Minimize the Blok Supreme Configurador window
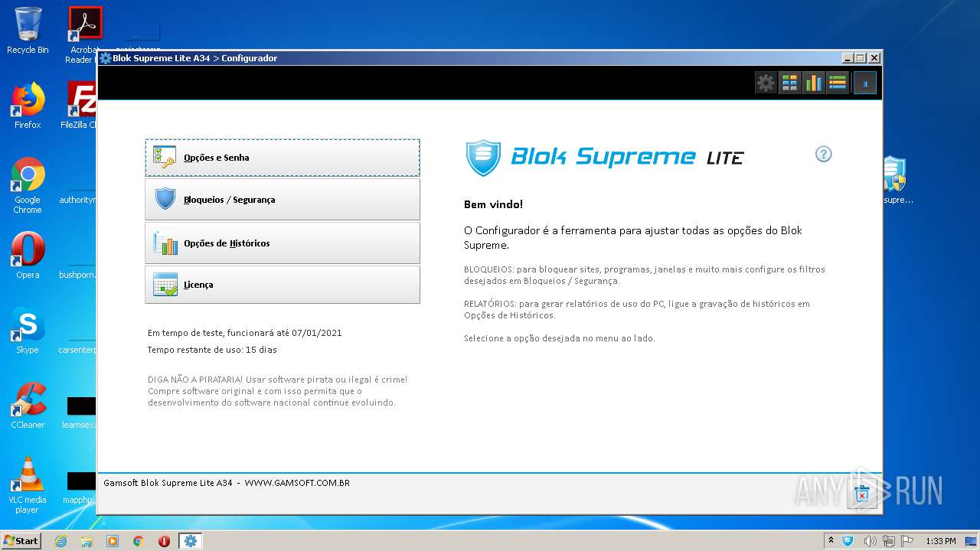 coord(847,58)
